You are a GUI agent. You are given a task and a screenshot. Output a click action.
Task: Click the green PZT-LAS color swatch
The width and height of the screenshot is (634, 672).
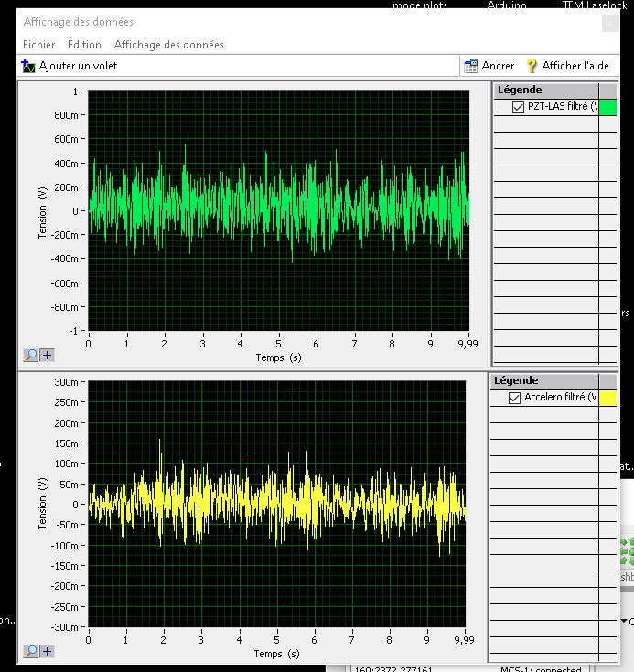point(608,107)
